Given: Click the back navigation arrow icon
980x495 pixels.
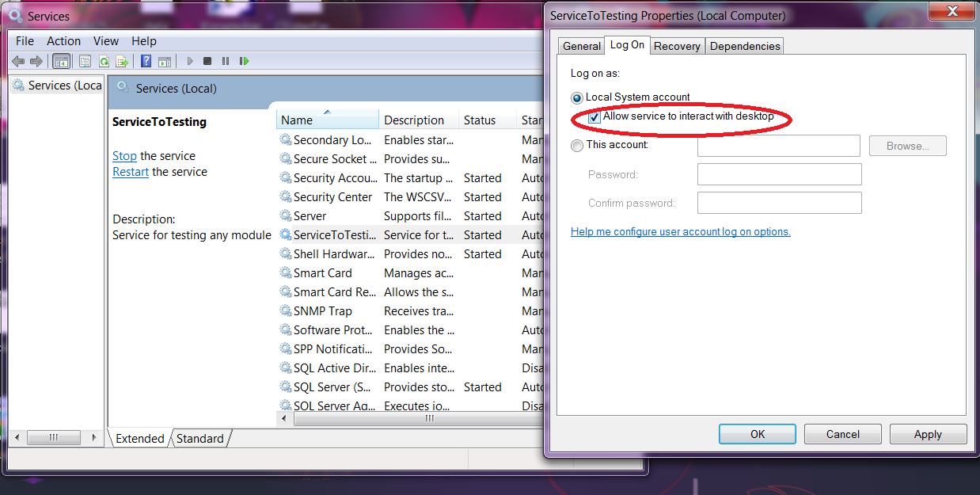Looking at the screenshot, I should tap(17, 61).
